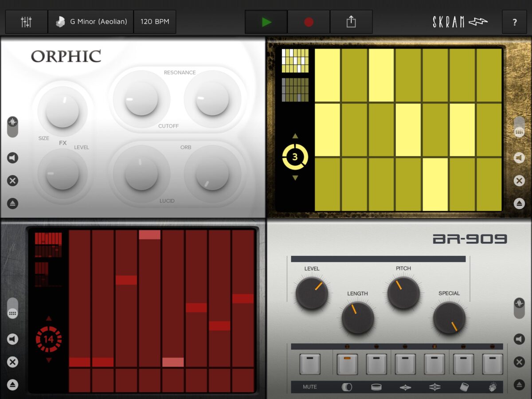The height and width of the screenshot is (399, 532).
Task: Open the mixer sliders icon in top bar
Action: coord(26,22)
